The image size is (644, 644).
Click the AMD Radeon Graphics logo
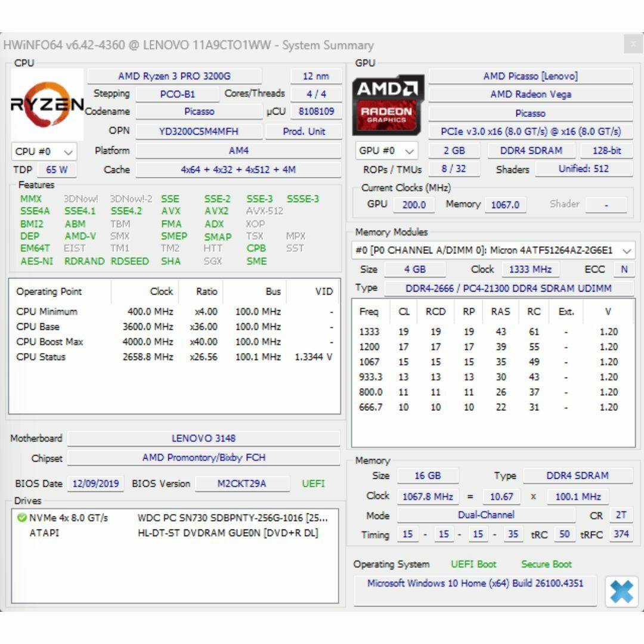tap(388, 105)
